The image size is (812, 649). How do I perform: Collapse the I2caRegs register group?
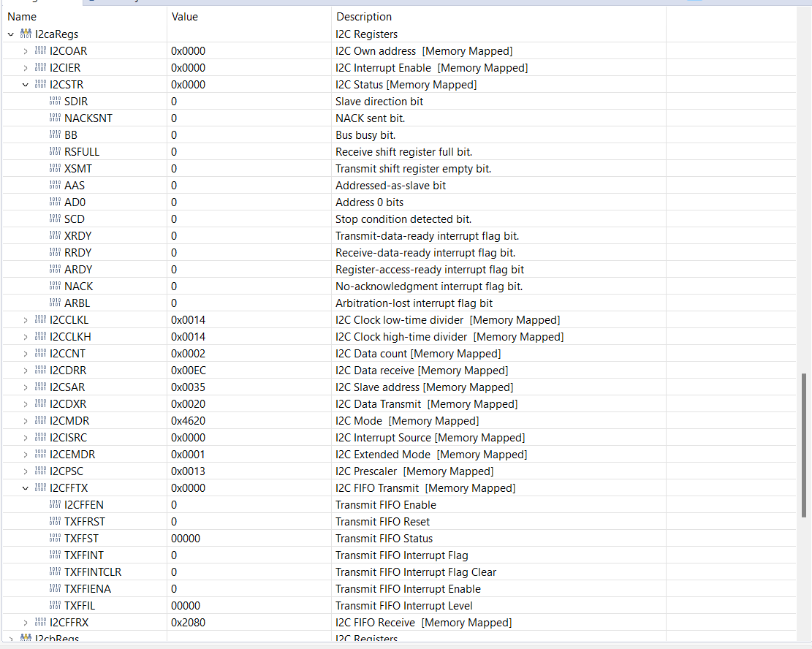pos(11,34)
